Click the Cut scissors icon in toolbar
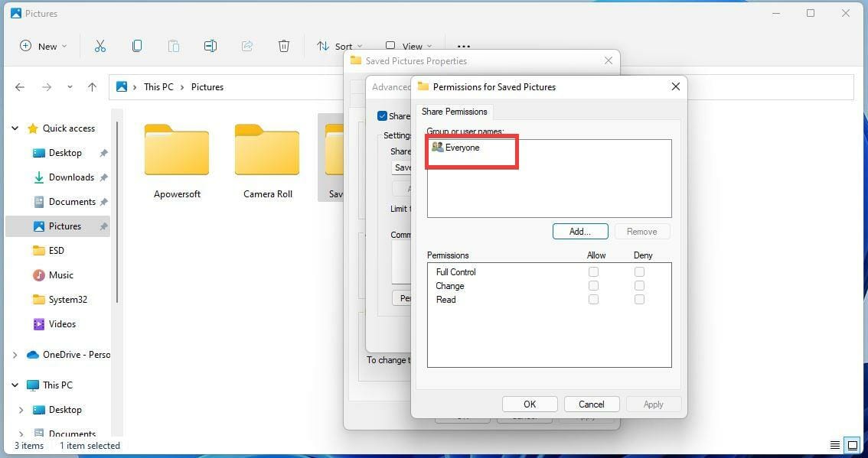This screenshot has width=868, height=458. pos(100,46)
